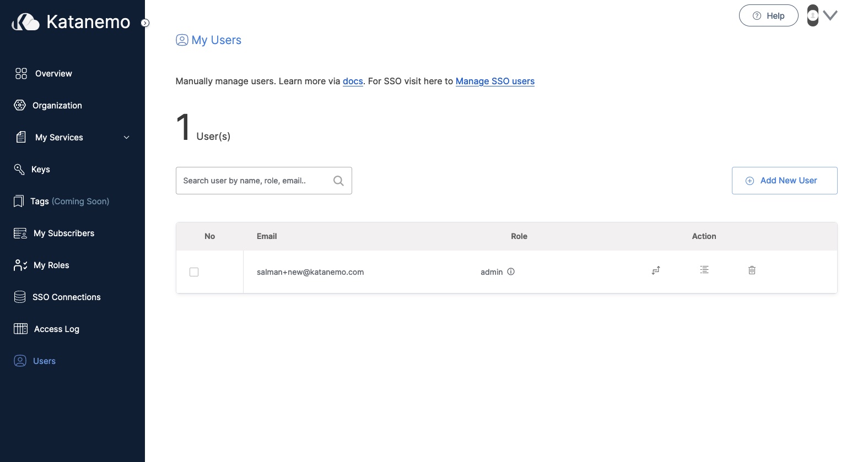Screen dimensions: 868x462
Task: Tick the checkbox for salman+new@katanemo.com
Action: pyautogui.click(x=194, y=272)
